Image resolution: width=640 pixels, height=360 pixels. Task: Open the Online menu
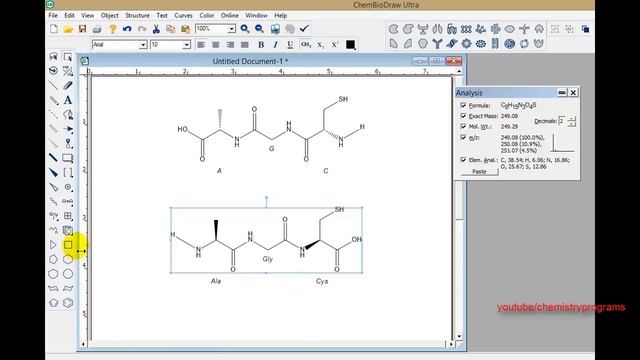(x=230, y=15)
